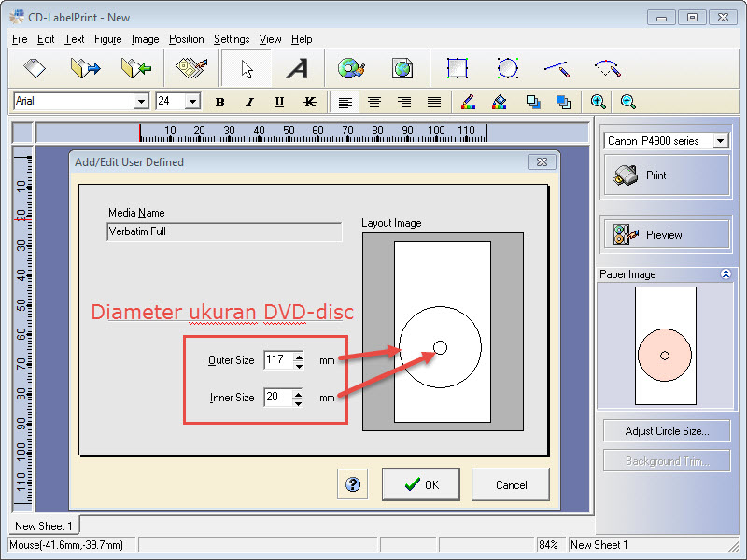Center align text
The height and width of the screenshot is (560, 747).
pos(374,102)
